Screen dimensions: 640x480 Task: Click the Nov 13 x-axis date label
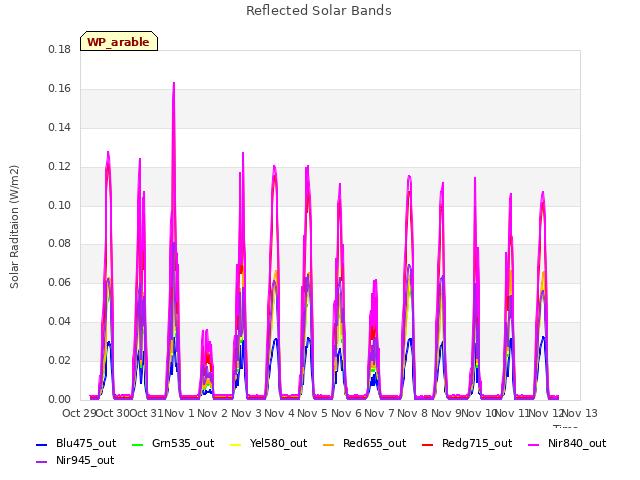pos(580,413)
